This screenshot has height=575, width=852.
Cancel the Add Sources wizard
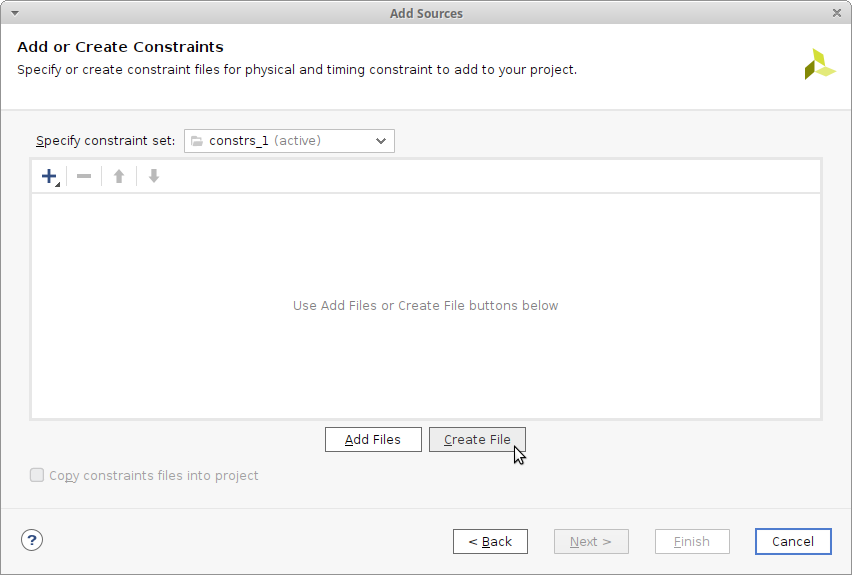793,541
